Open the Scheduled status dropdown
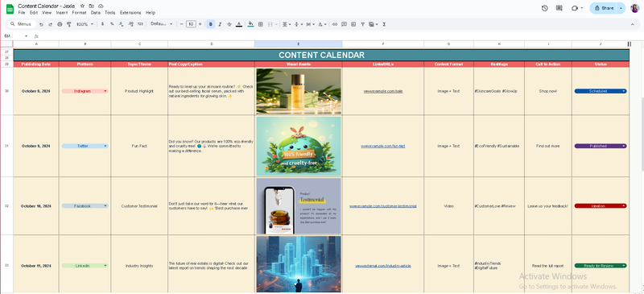The image size is (644, 294). 624,91
